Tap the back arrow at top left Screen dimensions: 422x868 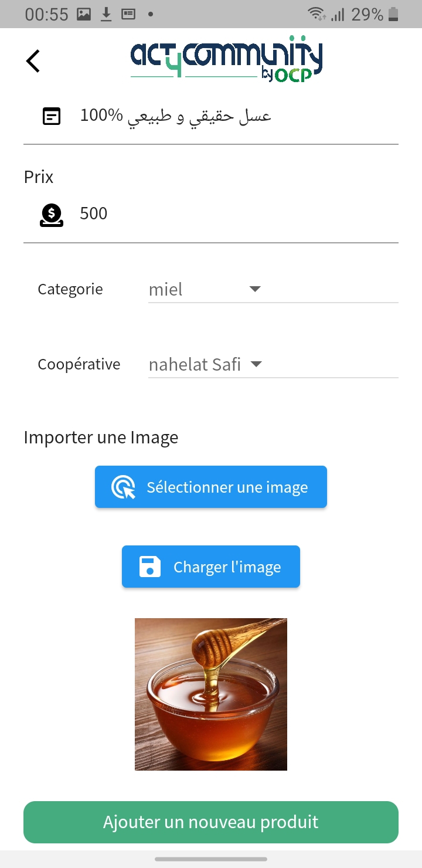[x=32, y=60]
